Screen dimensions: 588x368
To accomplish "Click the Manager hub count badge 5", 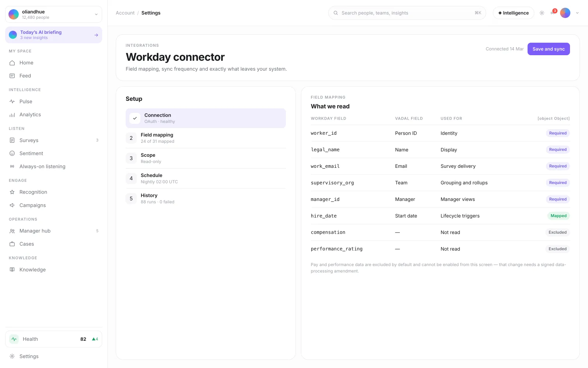I will 97,231.
